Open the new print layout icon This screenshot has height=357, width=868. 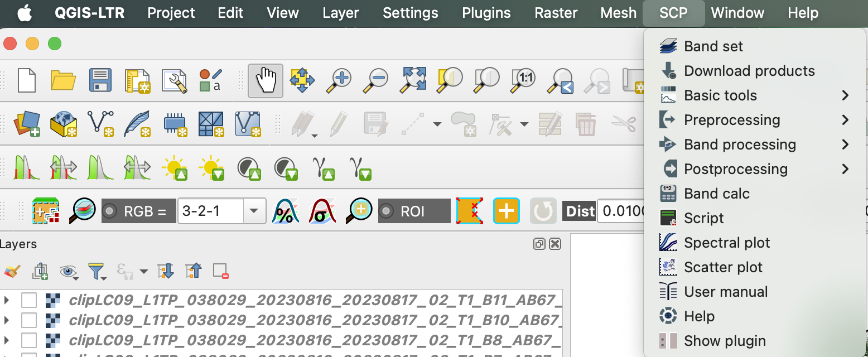pos(137,80)
